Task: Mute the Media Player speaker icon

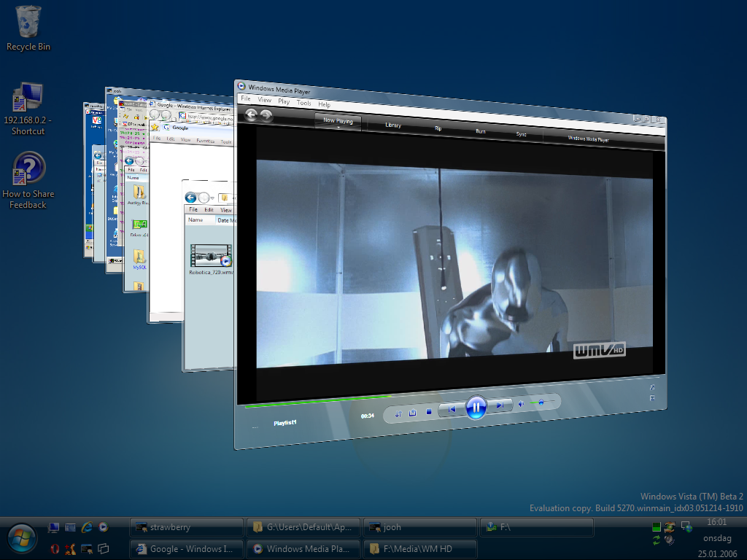Action: click(x=521, y=404)
